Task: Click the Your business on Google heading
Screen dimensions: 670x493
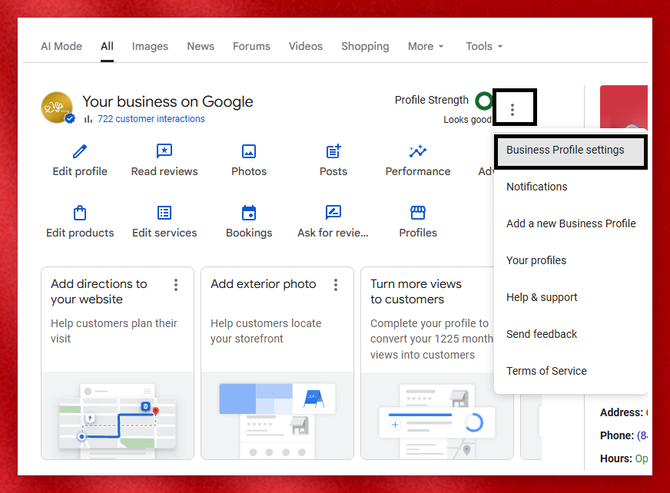Action: 168,102
